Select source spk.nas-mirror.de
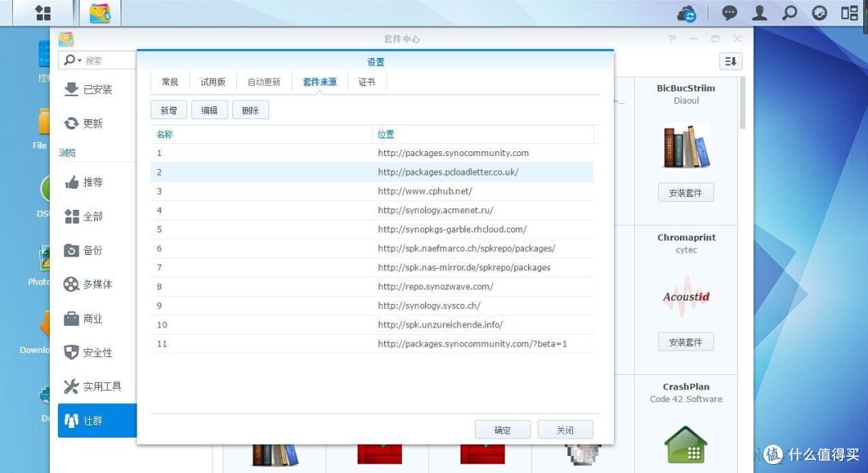 pyautogui.click(x=372, y=268)
